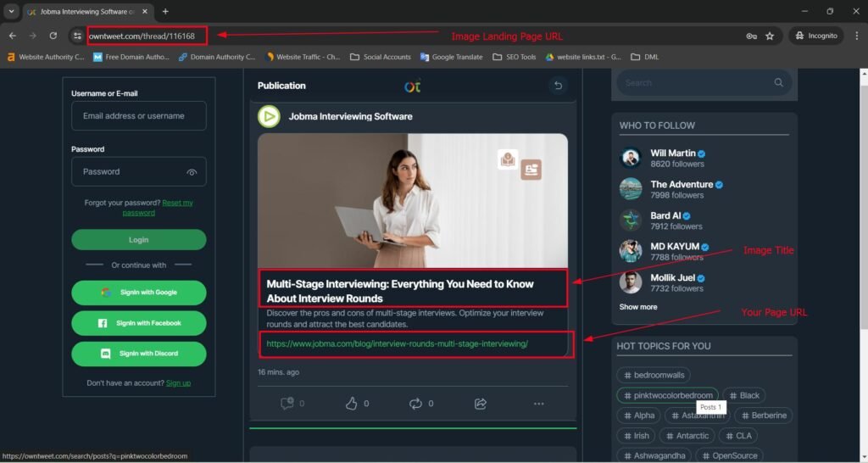Open site information icon in address bar
868x463 pixels.
click(x=77, y=36)
